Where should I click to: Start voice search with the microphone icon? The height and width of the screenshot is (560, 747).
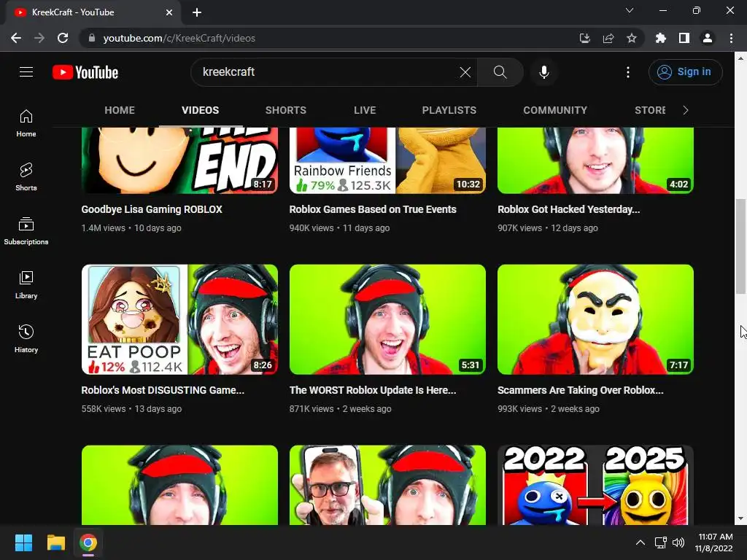point(543,72)
